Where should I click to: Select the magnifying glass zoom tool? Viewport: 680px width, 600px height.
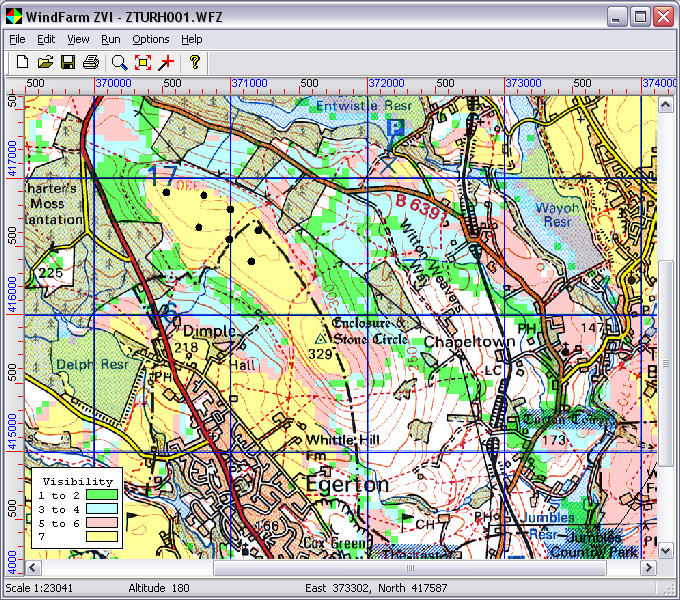point(119,62)
